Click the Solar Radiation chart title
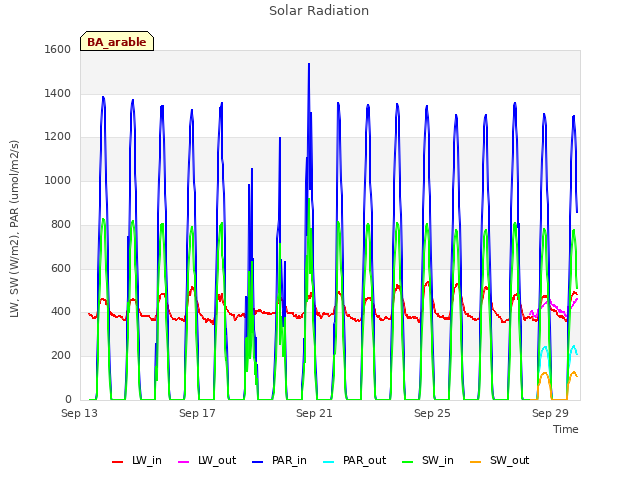640x480 pixels. click(319, 11)
